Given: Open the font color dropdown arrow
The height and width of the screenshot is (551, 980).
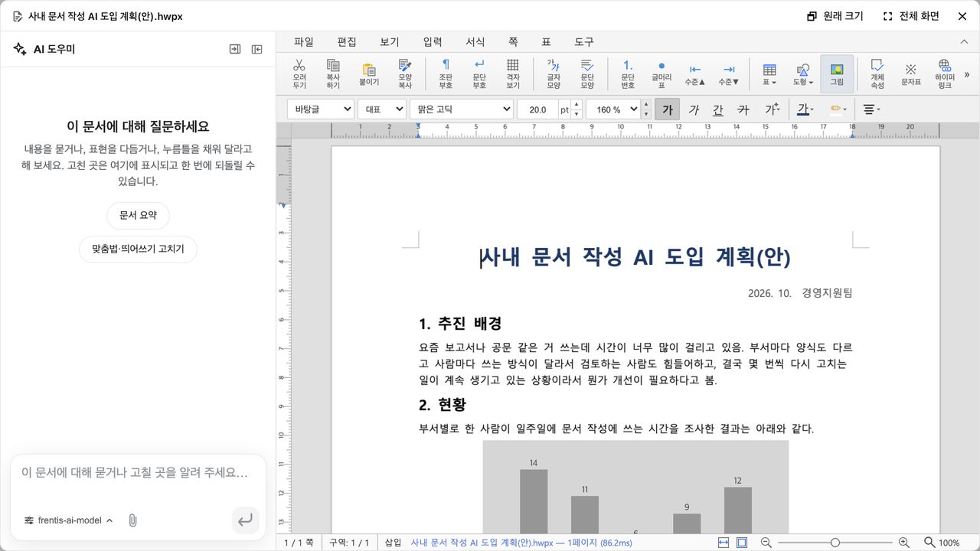Looking at the screenshot, I should [x=812, y=109].
